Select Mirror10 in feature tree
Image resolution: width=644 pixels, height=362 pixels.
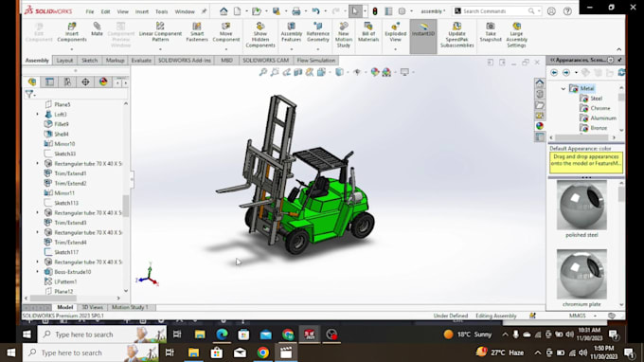click(64, 144)
